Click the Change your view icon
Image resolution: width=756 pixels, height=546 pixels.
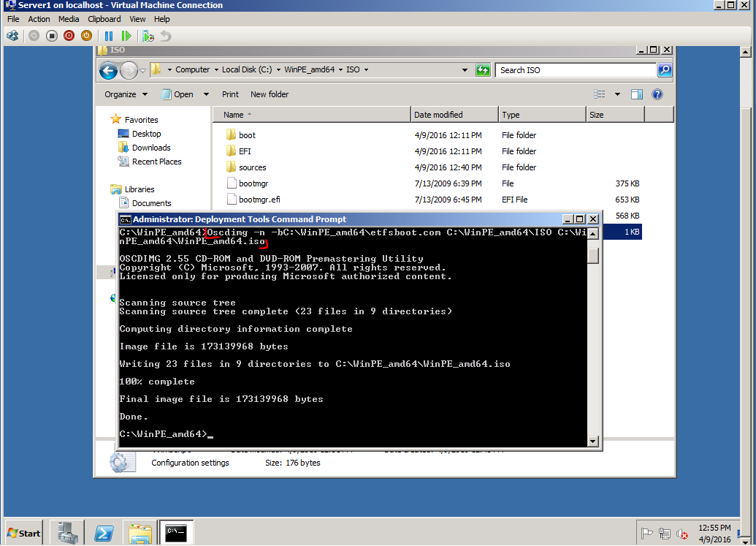599,94
